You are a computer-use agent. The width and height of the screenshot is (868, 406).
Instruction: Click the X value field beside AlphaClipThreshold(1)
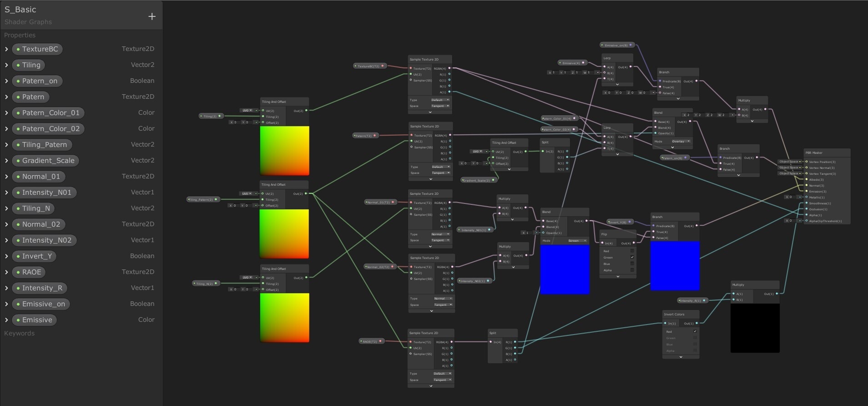pos(792,221)
